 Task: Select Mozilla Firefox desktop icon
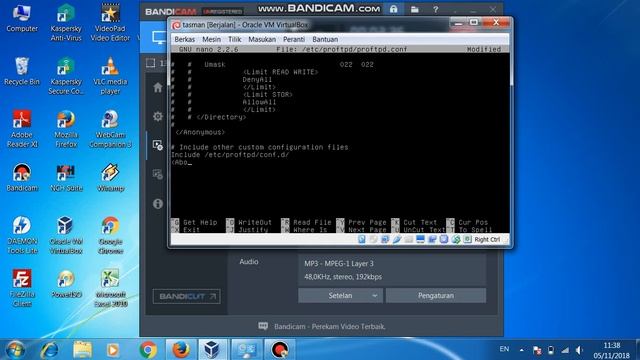click(66, 129)
